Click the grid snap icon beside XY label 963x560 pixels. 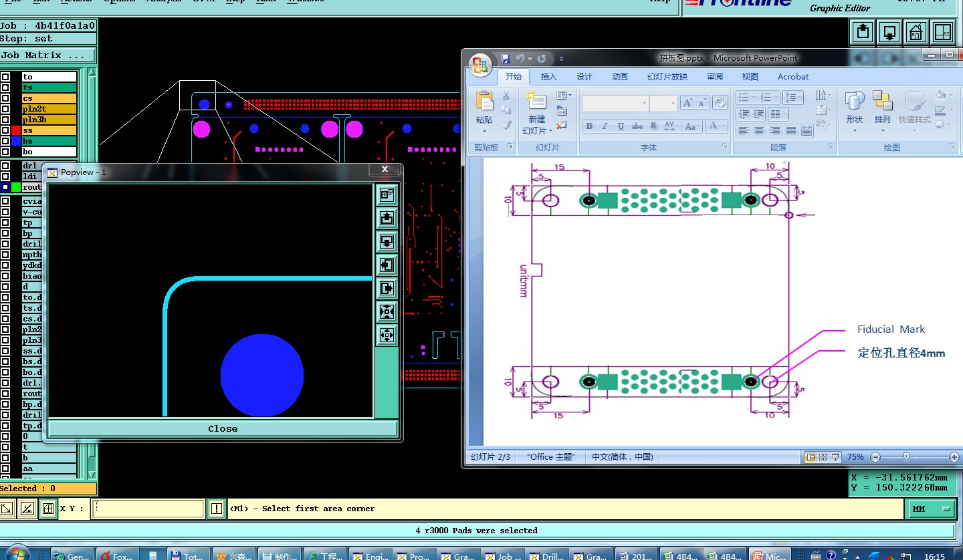(47, 509)
